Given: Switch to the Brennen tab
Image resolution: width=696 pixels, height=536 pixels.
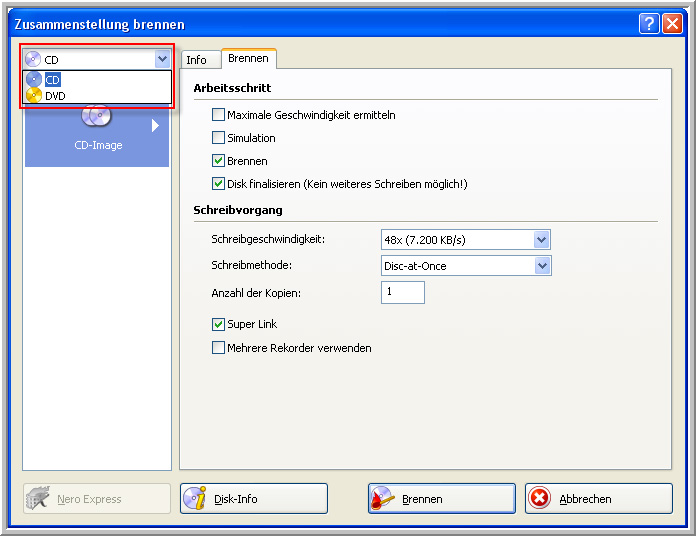Looking at the screenshot, I should (x=249, y=59).
